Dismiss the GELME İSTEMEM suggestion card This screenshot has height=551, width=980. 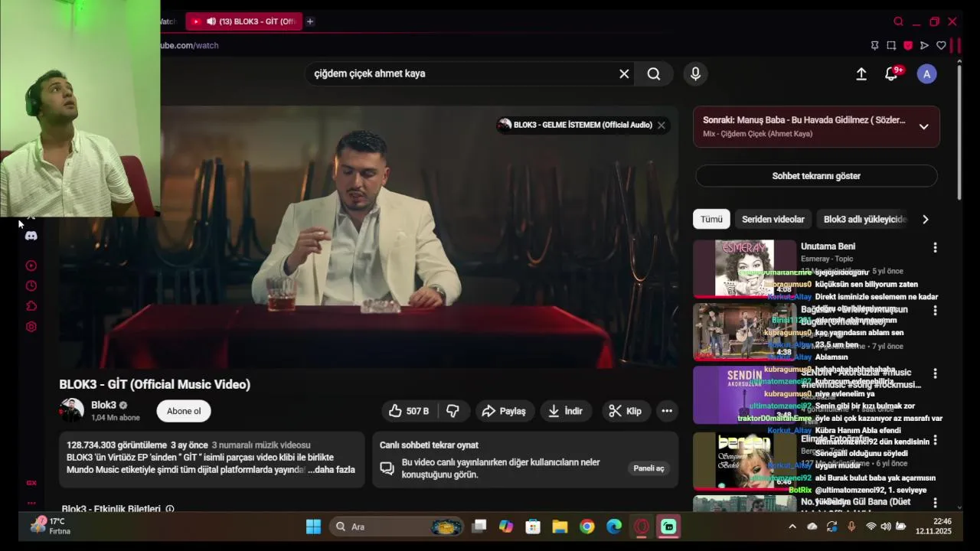pyautogui.click(x=661, y=125)
